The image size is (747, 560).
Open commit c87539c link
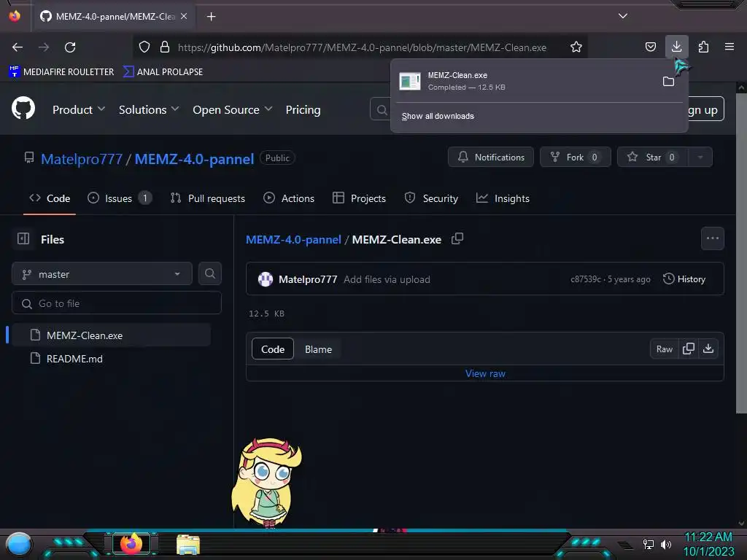pyautogui.click(x=586, y=279)
